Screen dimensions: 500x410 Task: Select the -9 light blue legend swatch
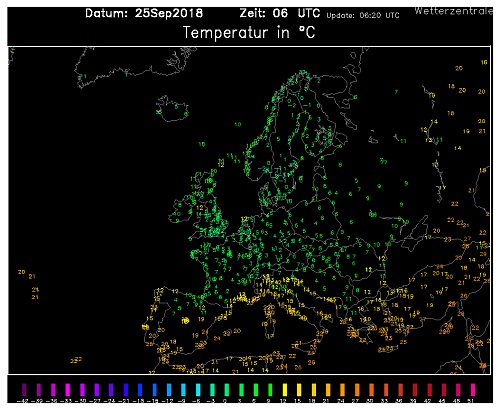(183, 390)
